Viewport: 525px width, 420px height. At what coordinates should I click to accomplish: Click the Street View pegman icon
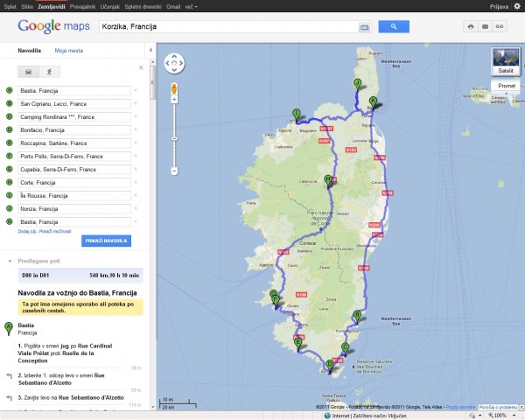pyautogui.click(x=174, y=88)
